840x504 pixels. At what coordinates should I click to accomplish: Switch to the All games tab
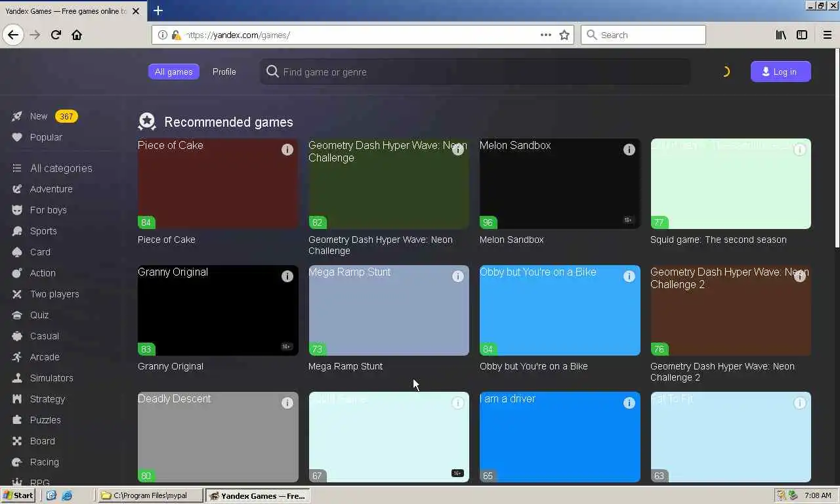pos(173,72)
